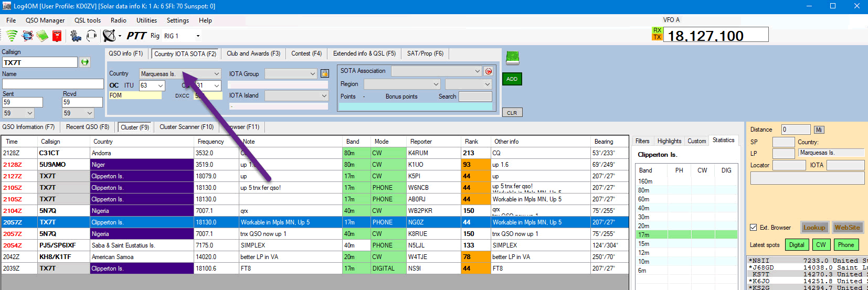Switch to the Custom tab
868x290 pixels.
(697, 141)
